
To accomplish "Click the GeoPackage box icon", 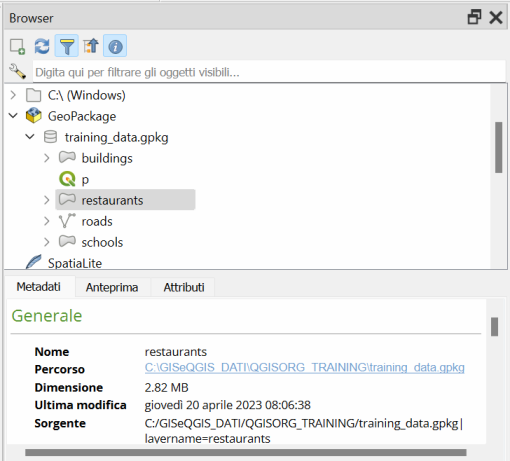I will click(34, 116).
